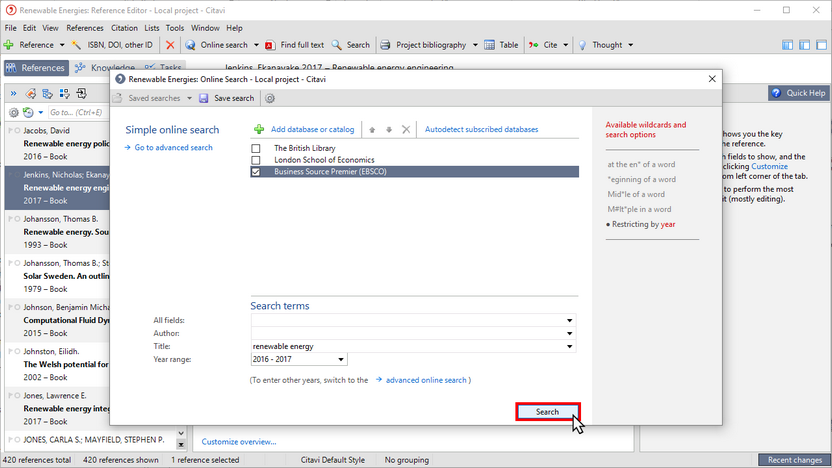Check The British Library checkbox
Viewport: 832px width, 468px height.
pos(256,149)
